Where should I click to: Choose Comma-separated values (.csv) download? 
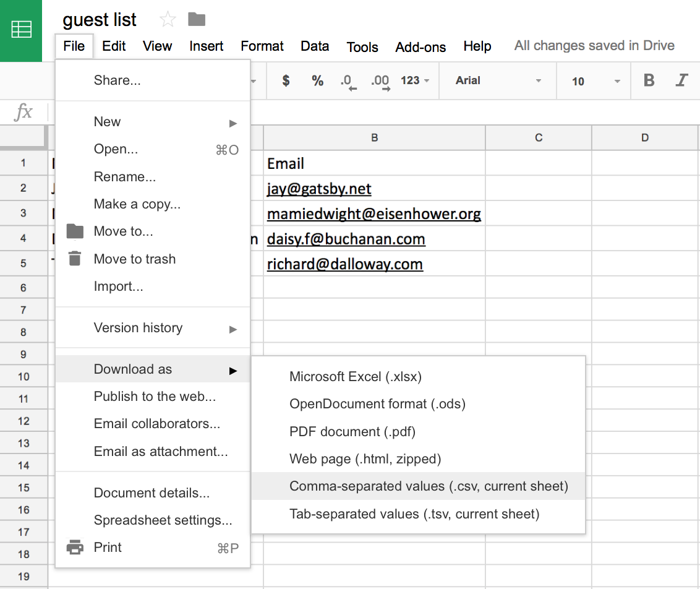tap(428, 486)
